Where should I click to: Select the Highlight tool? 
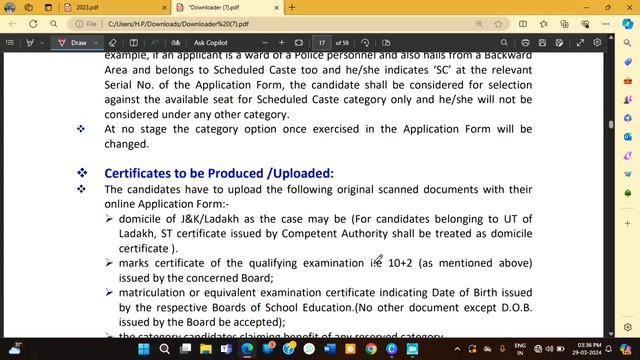(x=30, y=43)
